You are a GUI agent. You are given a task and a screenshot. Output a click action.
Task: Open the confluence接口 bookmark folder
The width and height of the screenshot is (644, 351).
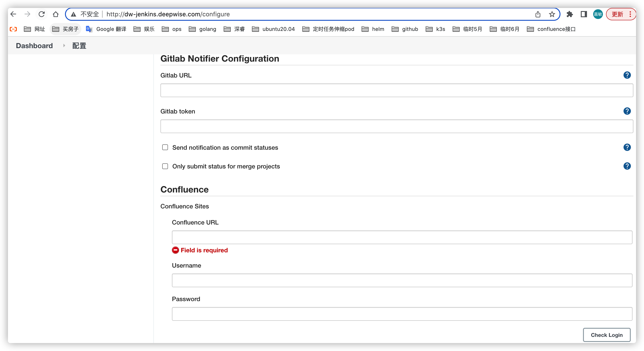point(551,29)
